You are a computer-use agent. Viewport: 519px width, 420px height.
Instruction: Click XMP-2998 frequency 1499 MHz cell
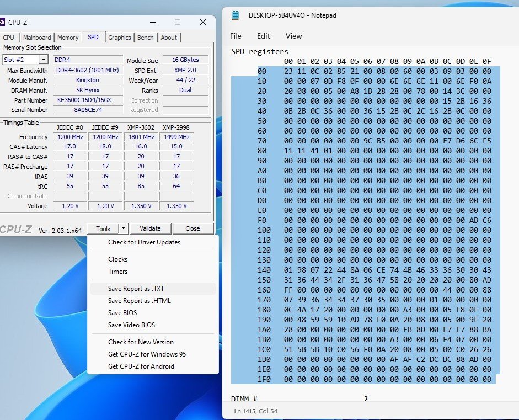(176, 137)
